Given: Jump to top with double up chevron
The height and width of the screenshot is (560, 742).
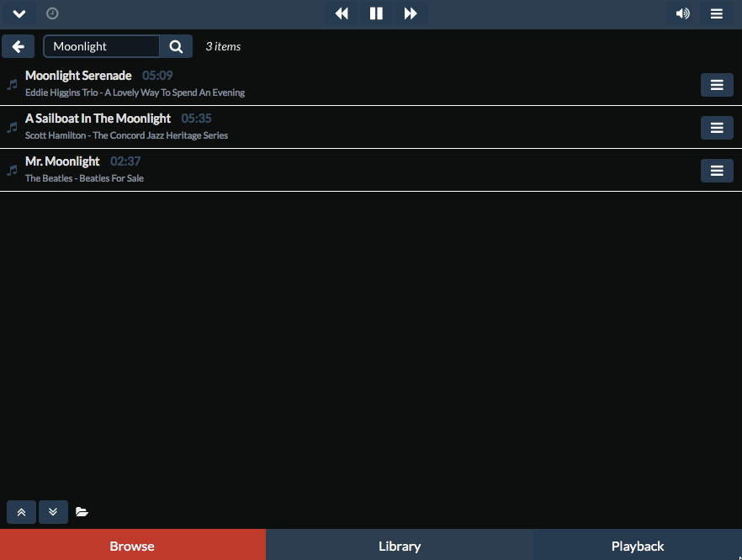Looking at the screenshot, I should click(x=21, y=512).
